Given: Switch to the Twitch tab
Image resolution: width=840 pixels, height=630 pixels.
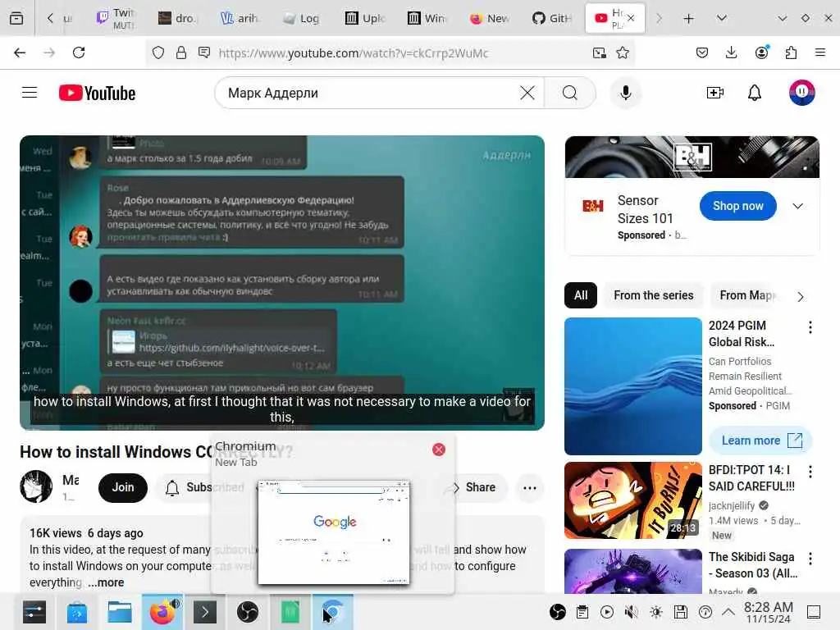Looking at the screenshot, I should pyautogui.click(x=116, y=18).
